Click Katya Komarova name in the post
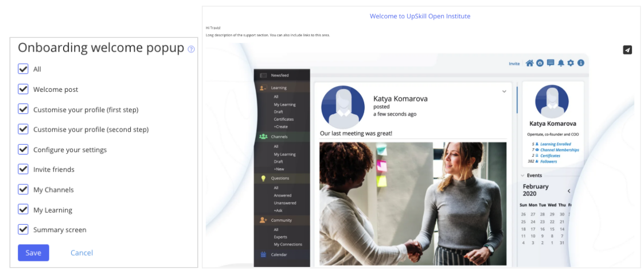This screenshot has width=644, height=274. (400, 99)
